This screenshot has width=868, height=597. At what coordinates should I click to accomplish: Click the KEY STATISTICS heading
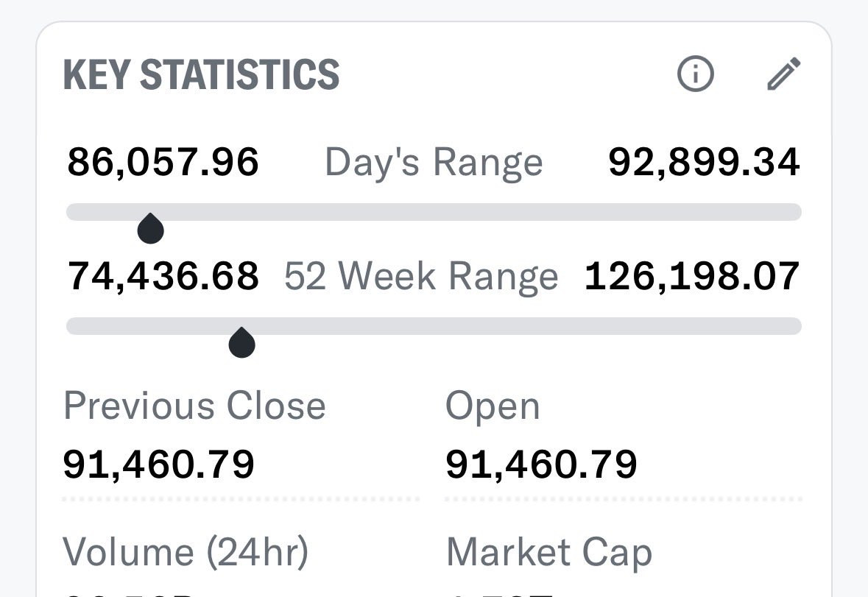[201, 75]
